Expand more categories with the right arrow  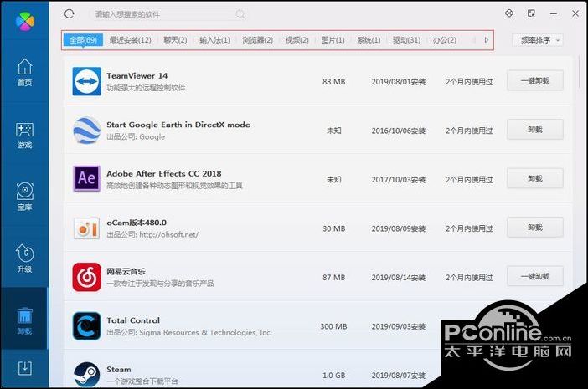(487, 40)
